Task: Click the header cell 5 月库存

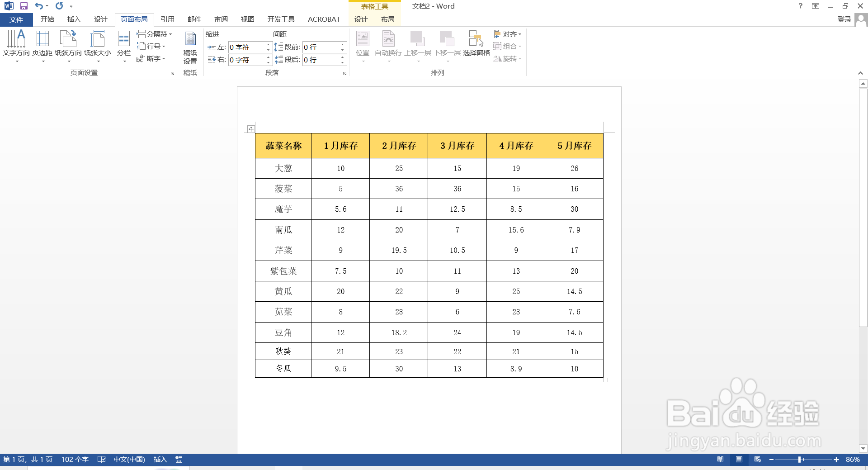Action: [x=574, y=146]
